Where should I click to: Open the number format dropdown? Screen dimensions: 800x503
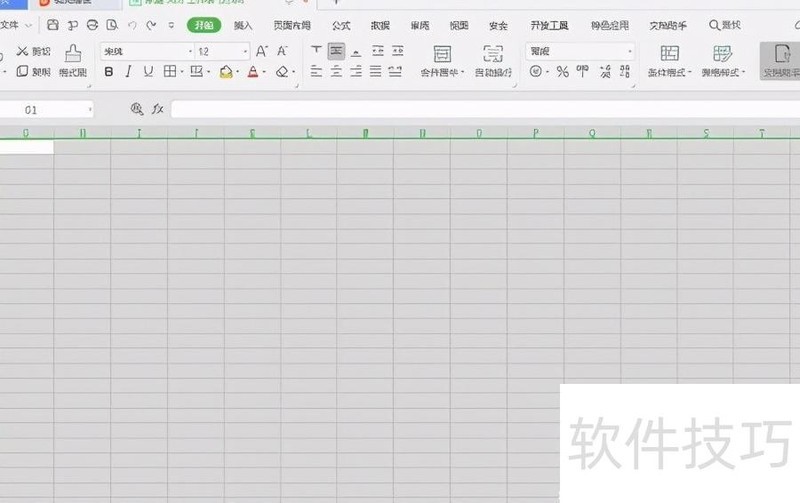click(x=630, y=52)
